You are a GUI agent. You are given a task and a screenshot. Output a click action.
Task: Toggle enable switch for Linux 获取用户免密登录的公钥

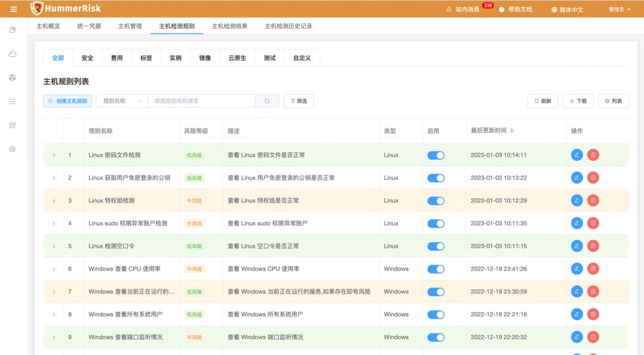point(436,178)
